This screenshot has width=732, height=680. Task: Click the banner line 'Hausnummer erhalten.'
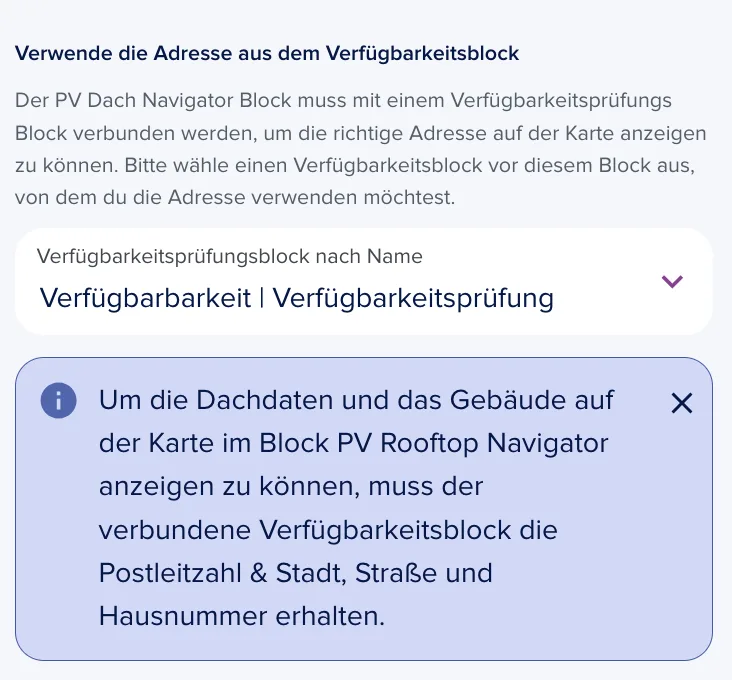click(242, 616)
